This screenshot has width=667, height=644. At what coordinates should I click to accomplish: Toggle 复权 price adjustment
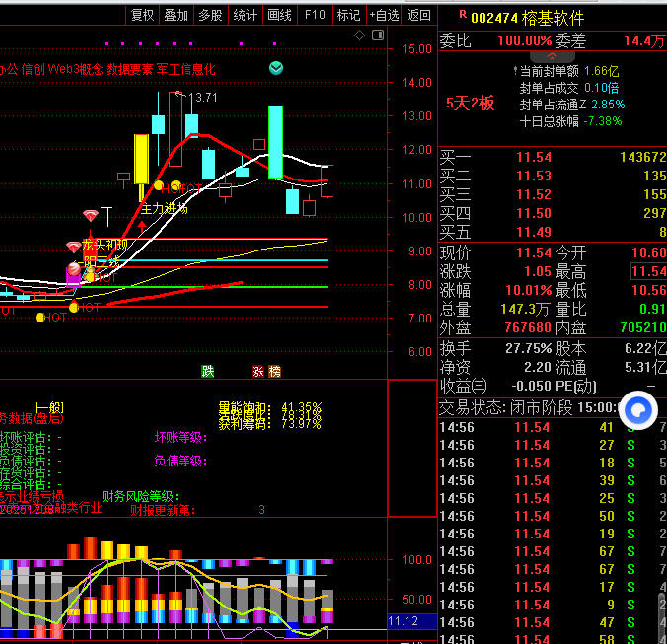(x=143, y=15)
